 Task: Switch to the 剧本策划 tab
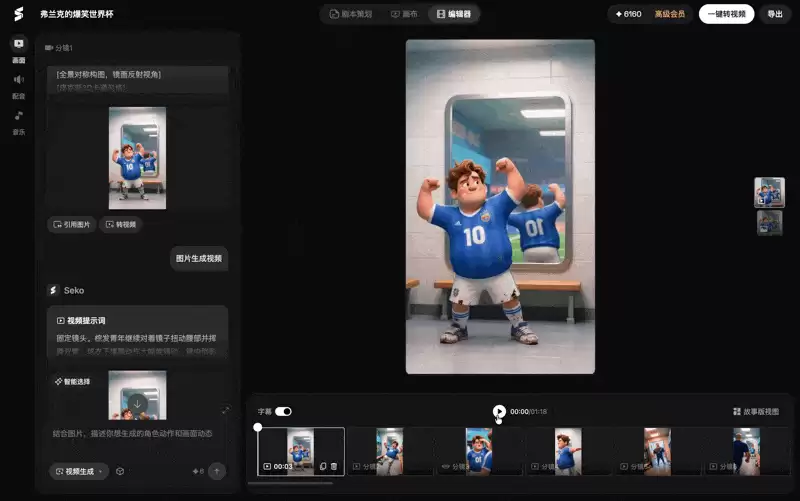[x=351, y=14]
